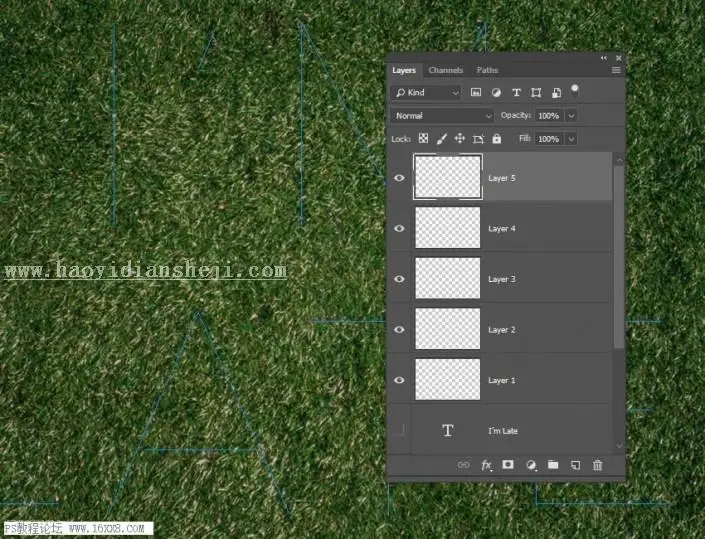Create a new group folder icon
705x539 pixels.
(553, 464)
